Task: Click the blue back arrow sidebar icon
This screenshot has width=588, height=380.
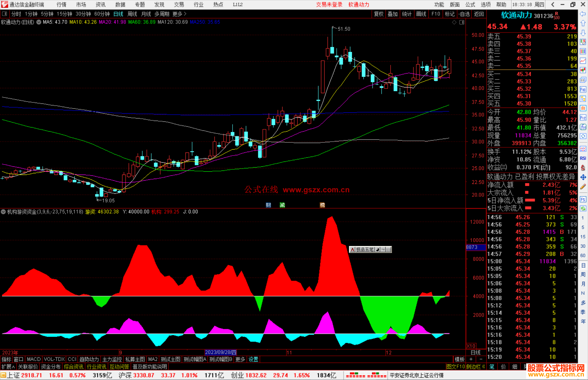Action: point(583,14)
